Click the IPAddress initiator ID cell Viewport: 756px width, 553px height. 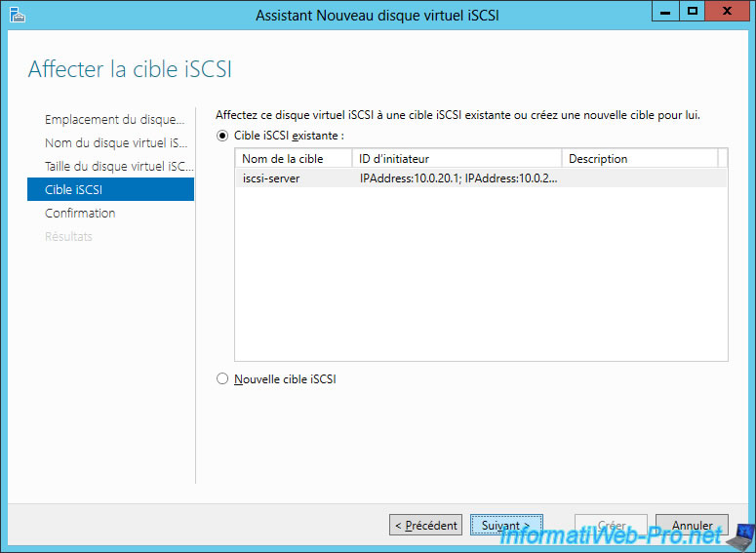(x=458, y=178)
